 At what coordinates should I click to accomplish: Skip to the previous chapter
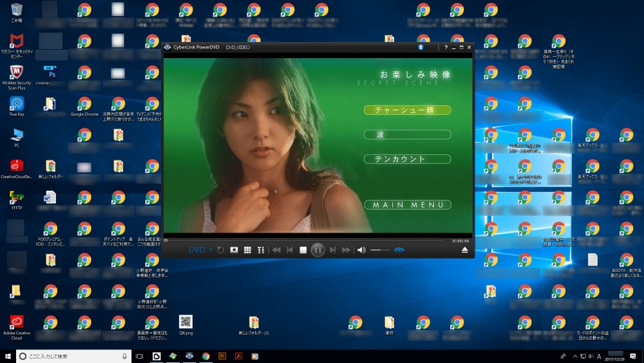290,250
